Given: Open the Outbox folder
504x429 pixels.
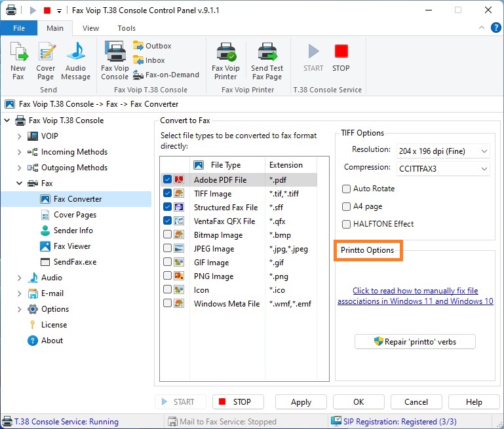Looking at the screenshot, I should [x=152, y=46].
